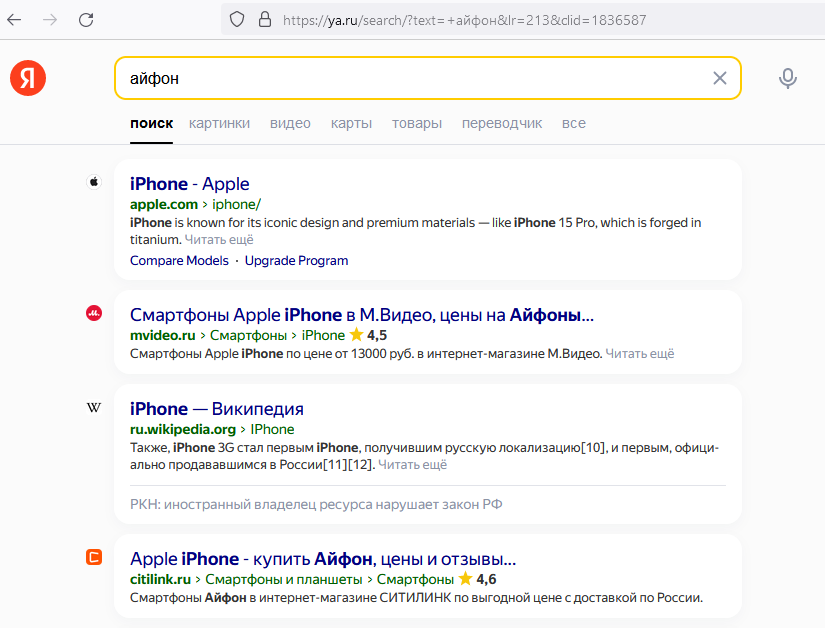Click the Apple favicon beside first result
Viewport: 825px width, 628px height.
click(94, 182)
